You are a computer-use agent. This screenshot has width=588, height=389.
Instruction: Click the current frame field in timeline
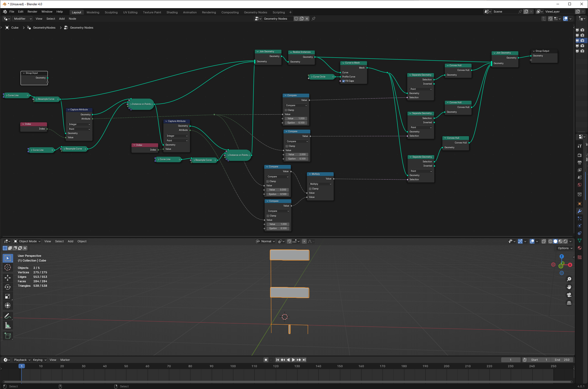[510, 360]
